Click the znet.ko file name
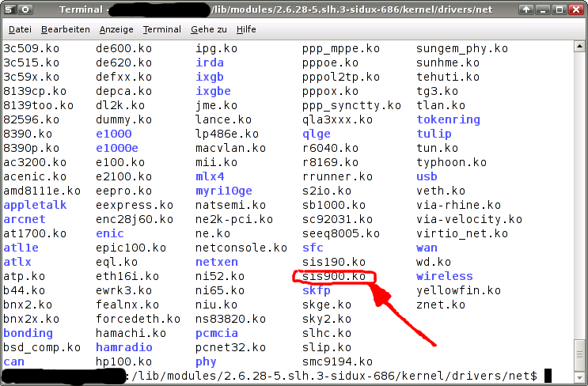 pos(441,305)
